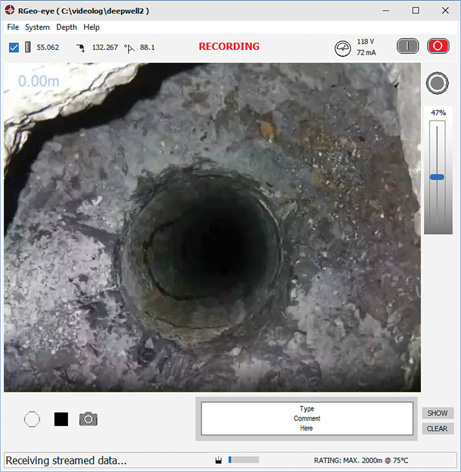Minimize the RGeo-eye window
This screenshot has height=472, width=461.
(x=386, y=11)
